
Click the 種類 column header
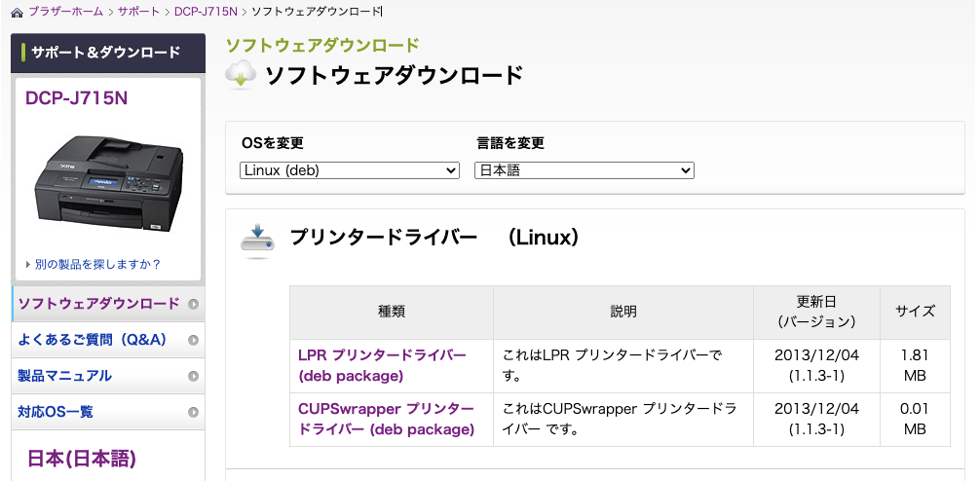tap(392, 312)
